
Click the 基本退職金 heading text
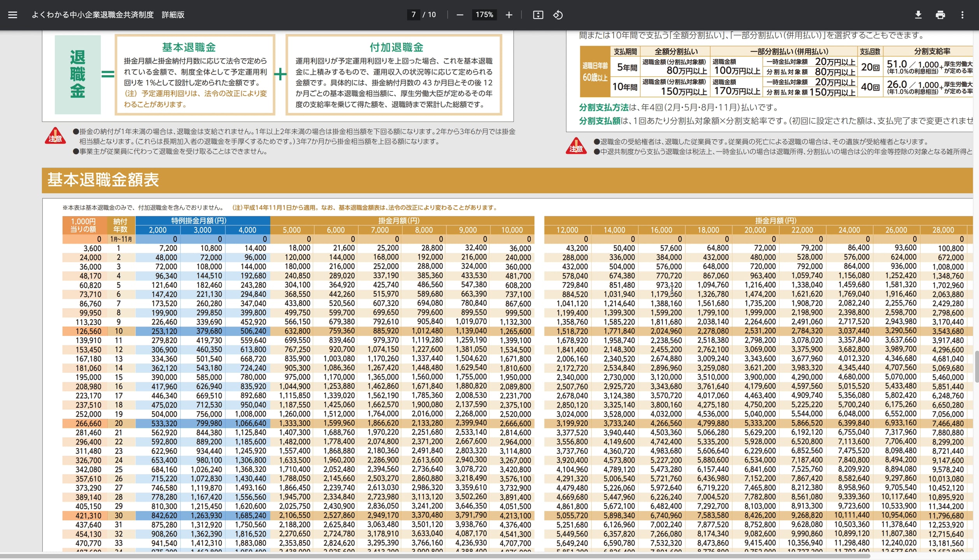click(189, 47)
